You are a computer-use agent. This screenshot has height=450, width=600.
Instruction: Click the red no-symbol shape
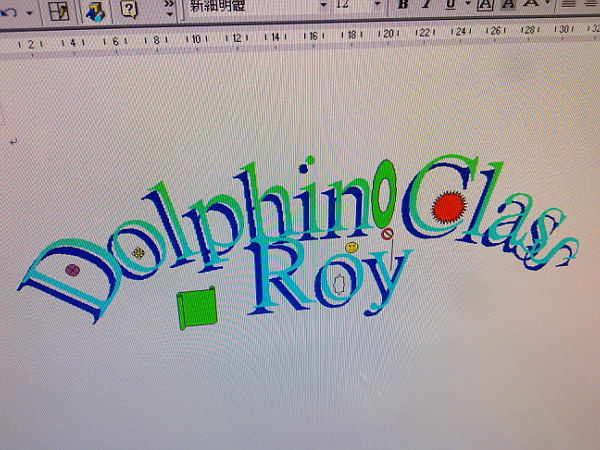coord(387,234)
